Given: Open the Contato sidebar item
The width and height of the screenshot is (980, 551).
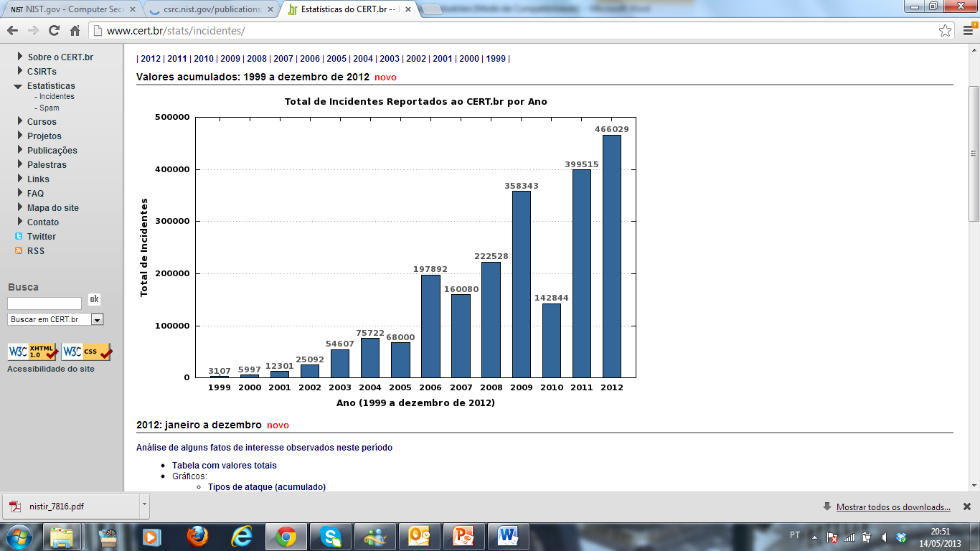Looking at the screenshot, I should click(x=43, y=222).
